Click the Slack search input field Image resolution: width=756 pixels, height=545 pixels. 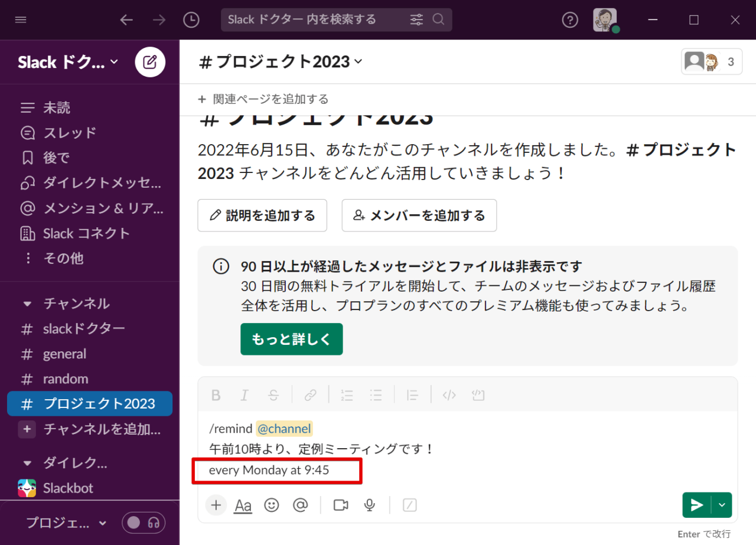[337, 19]
